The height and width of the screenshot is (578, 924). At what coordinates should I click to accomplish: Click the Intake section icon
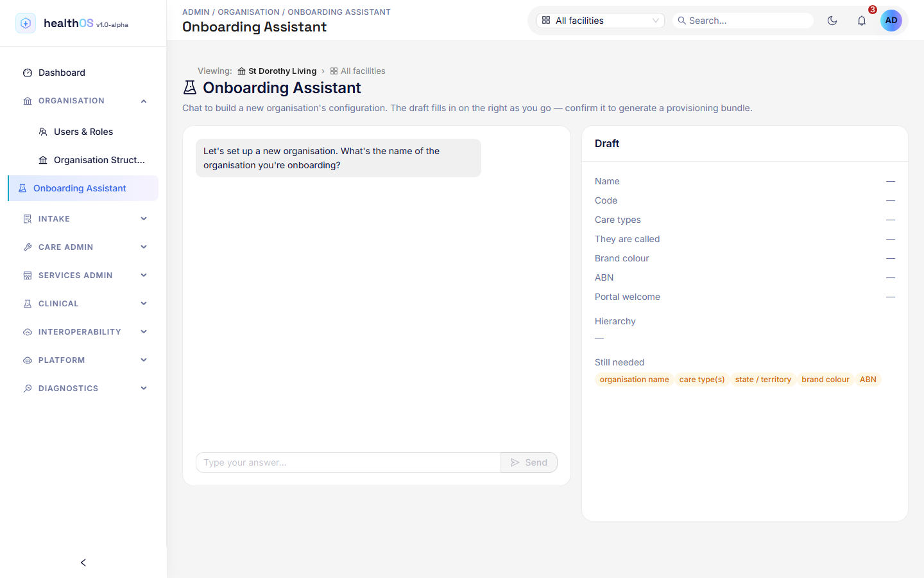pyautogui.click(x=28, y=219)
